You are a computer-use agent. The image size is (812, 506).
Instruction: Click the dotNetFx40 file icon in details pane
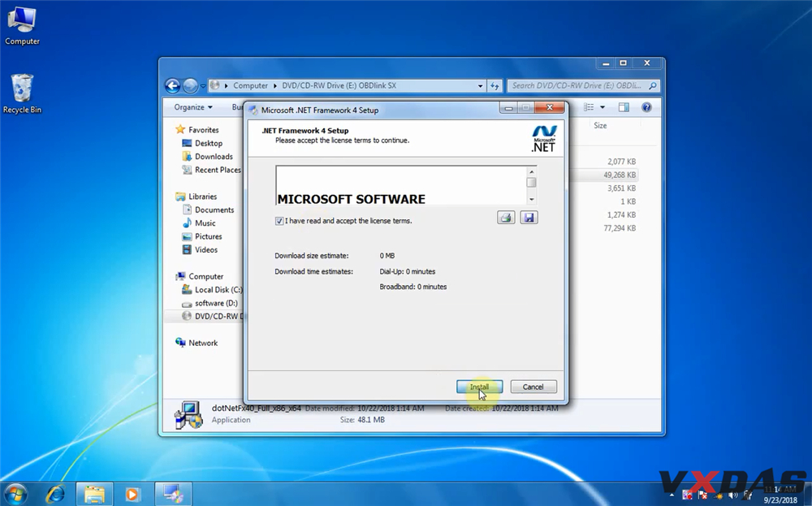point(188,415)
